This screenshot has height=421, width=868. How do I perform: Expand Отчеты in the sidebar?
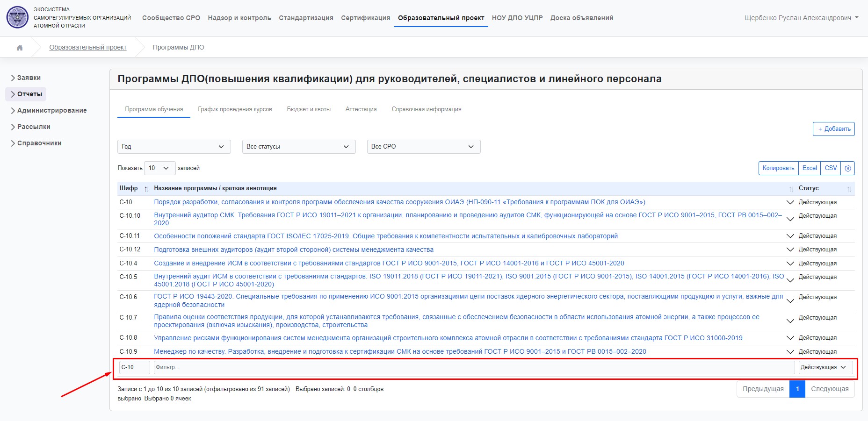(x=26, y=94)
